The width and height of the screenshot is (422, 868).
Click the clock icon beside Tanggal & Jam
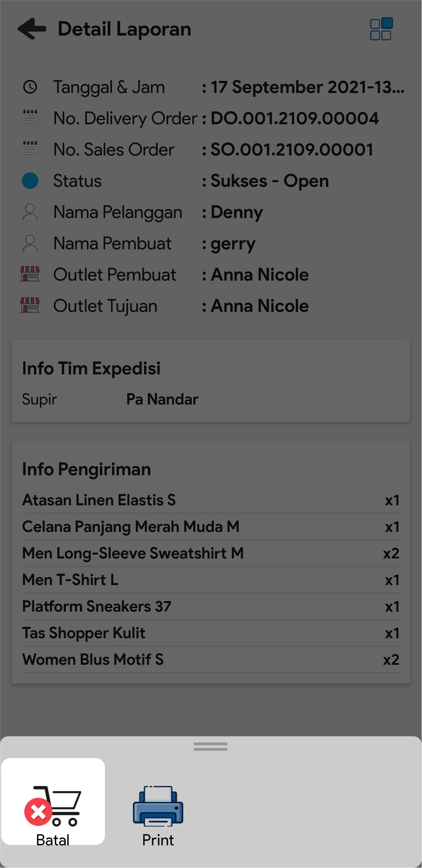click(30, 87)
